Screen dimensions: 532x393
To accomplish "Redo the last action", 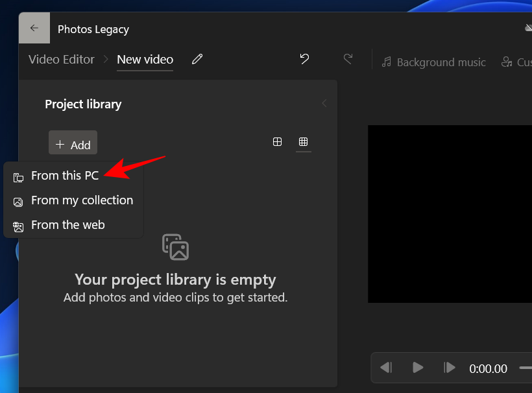I will (x=348, y=58).
